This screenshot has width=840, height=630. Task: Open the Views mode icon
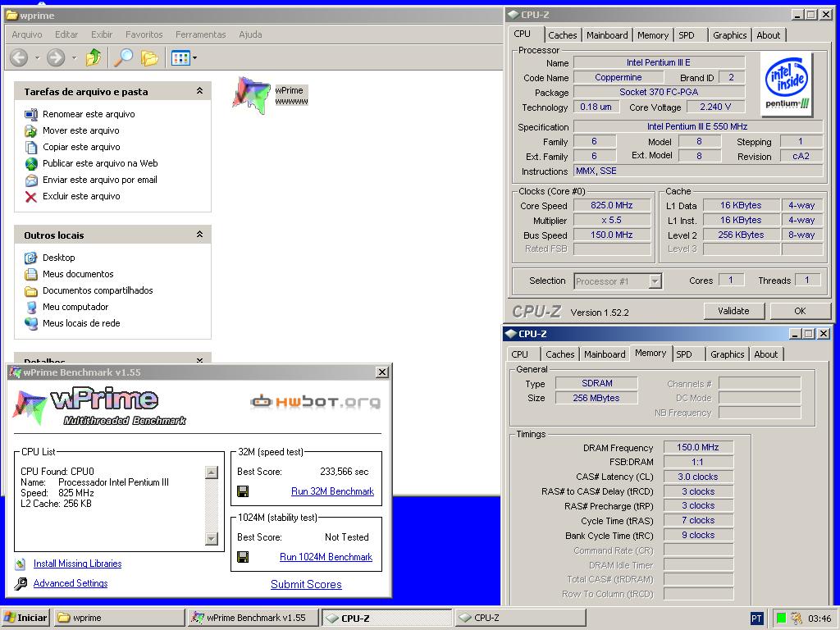click(180, 57)
